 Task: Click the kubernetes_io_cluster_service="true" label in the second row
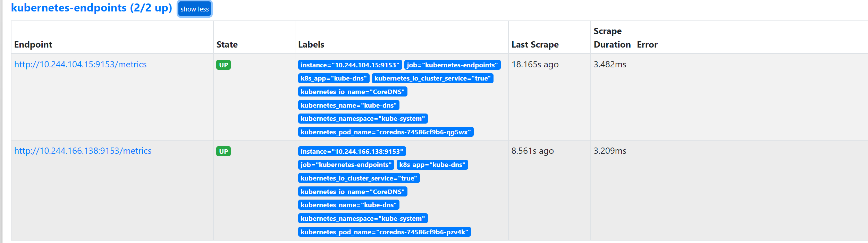coord(359,178)
